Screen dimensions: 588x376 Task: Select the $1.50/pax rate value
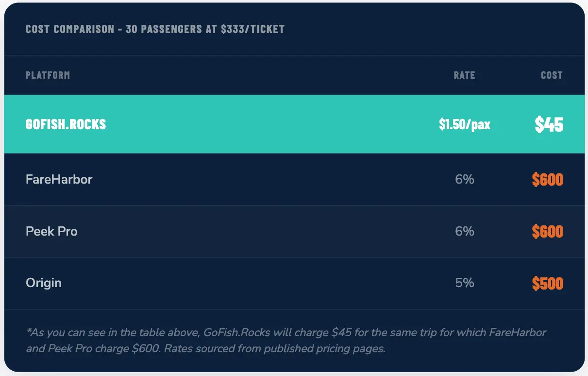(x=464, y=124)
